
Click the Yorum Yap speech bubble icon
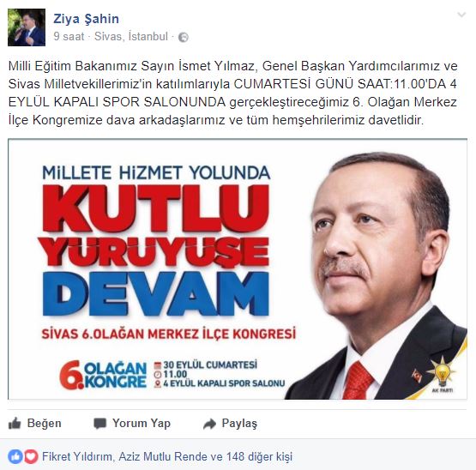(x=99, y=424)
